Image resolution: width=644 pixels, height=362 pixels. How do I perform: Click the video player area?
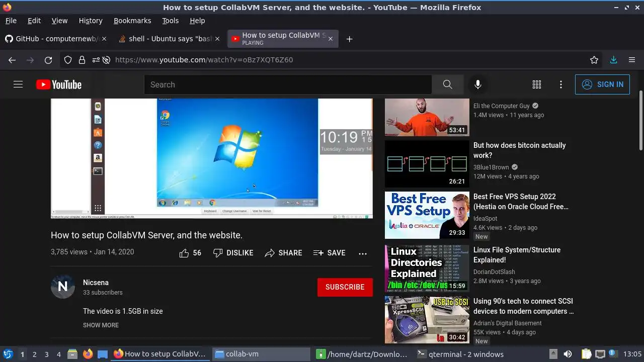(212, 158)
